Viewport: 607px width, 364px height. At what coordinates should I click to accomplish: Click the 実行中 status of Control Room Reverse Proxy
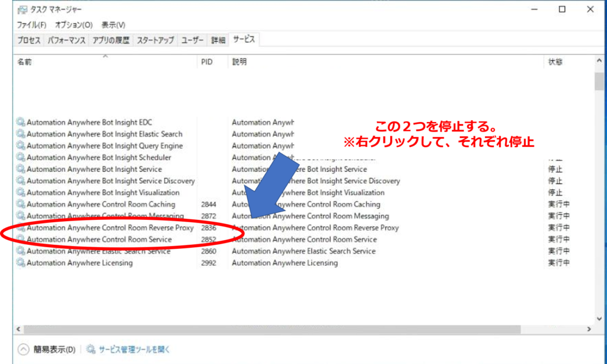coord(558,228)
